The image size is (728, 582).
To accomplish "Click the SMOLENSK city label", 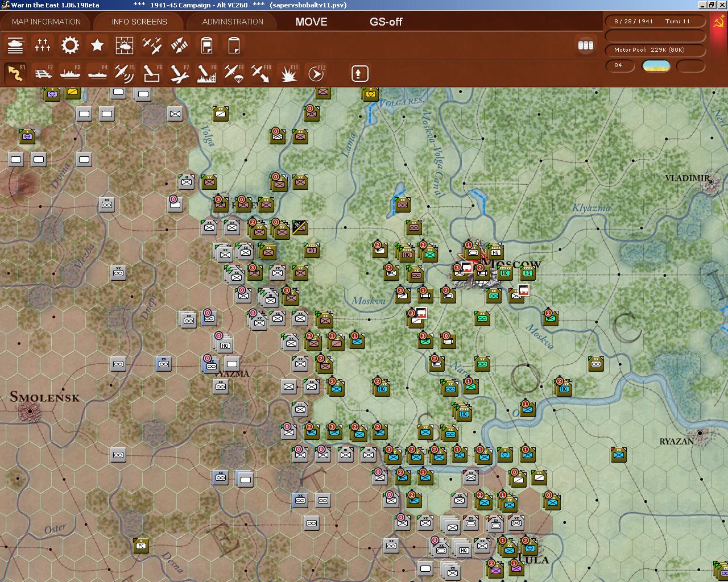I will (x=44, y=397).
